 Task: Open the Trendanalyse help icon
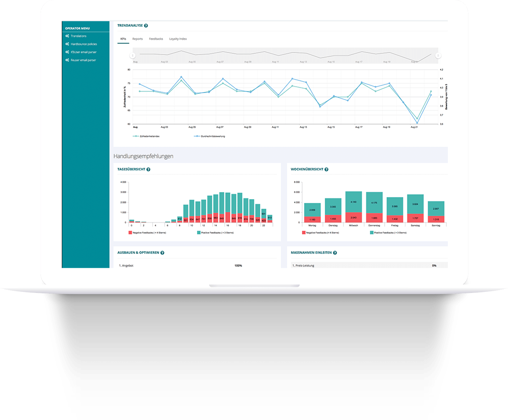tap(146, 26)
